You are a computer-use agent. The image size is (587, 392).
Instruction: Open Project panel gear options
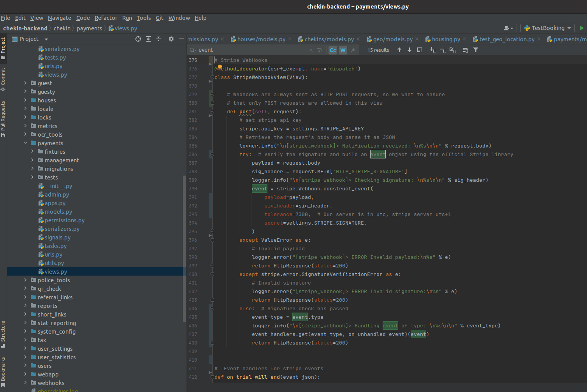171,39
